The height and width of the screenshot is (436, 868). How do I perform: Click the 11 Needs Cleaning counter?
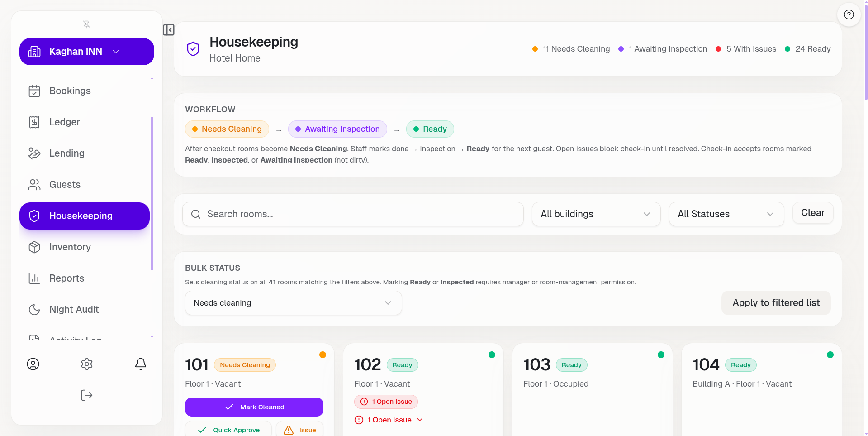[x=571, y=49]
